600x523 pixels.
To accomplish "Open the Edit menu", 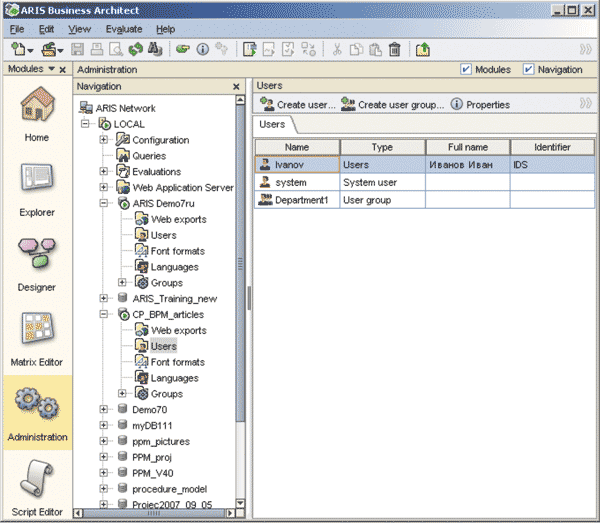I will tap(46, 29).
